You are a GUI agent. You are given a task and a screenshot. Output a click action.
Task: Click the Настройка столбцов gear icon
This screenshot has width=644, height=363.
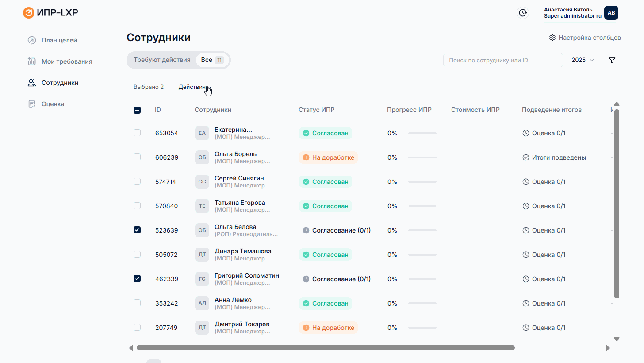552,38
